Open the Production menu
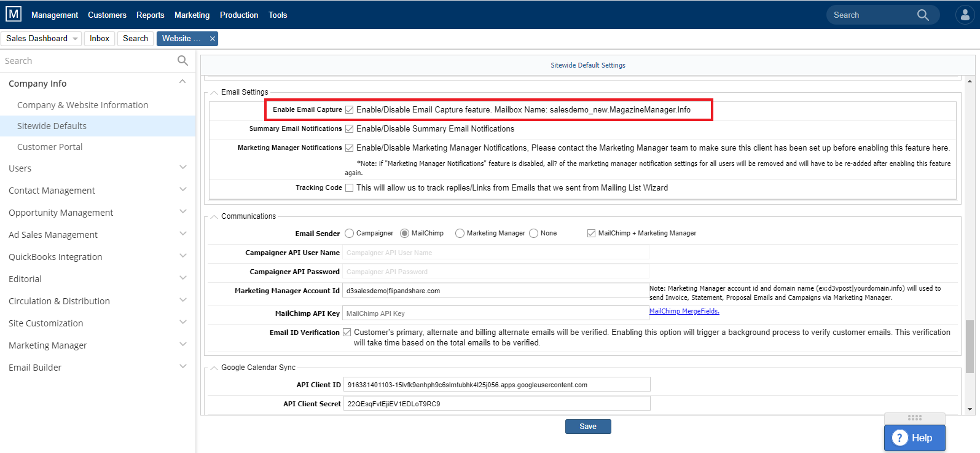The image size is (980, 453). point(239,15)
